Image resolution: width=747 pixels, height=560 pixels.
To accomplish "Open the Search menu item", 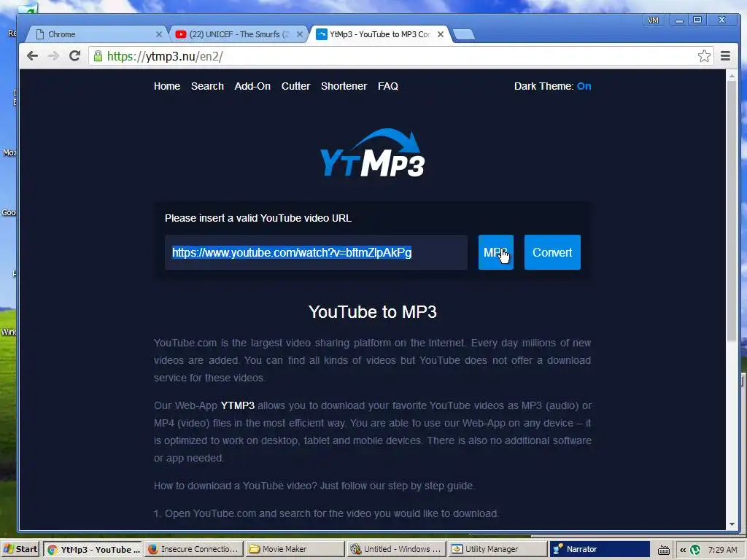I will click(207, 86).
